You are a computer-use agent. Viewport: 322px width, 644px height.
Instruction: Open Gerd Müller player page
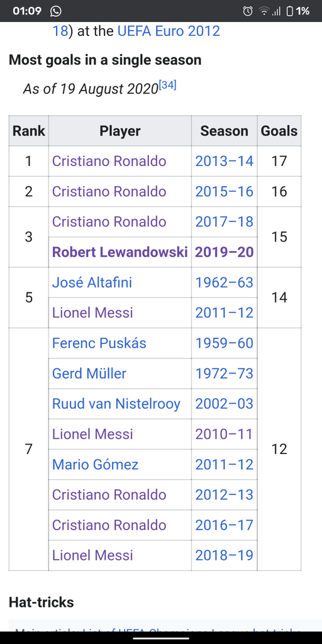click(x=89, y=374)
